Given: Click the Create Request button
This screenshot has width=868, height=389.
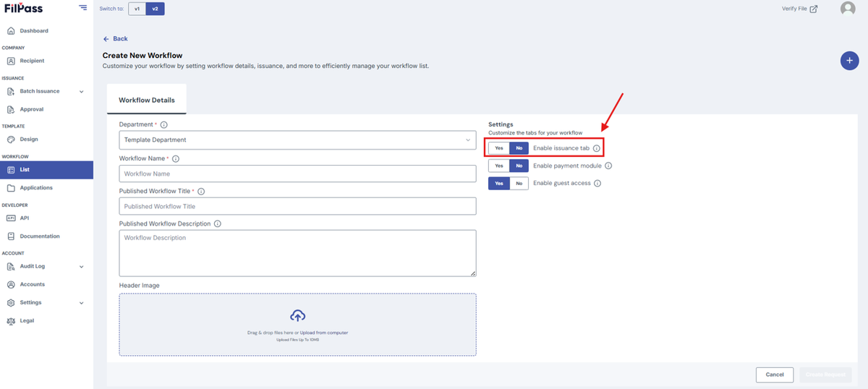Looking at the screenshot, I should (x=825, y=375).
